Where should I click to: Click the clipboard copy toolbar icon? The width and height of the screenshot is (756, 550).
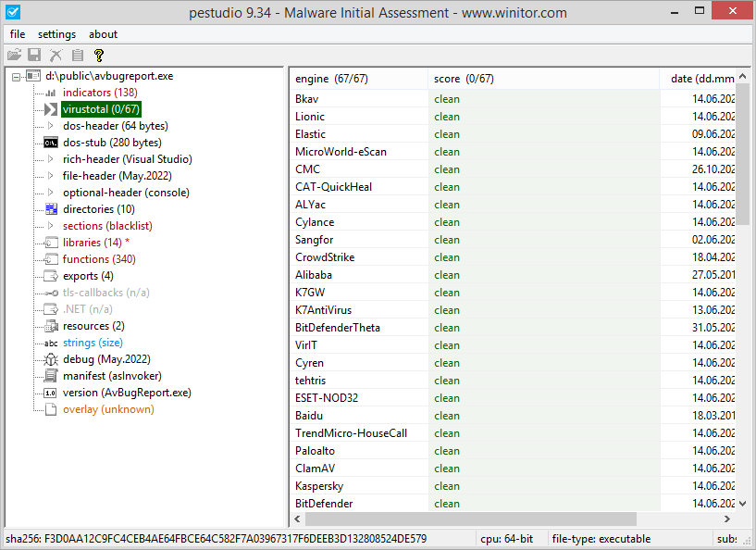tap(78, 55)
